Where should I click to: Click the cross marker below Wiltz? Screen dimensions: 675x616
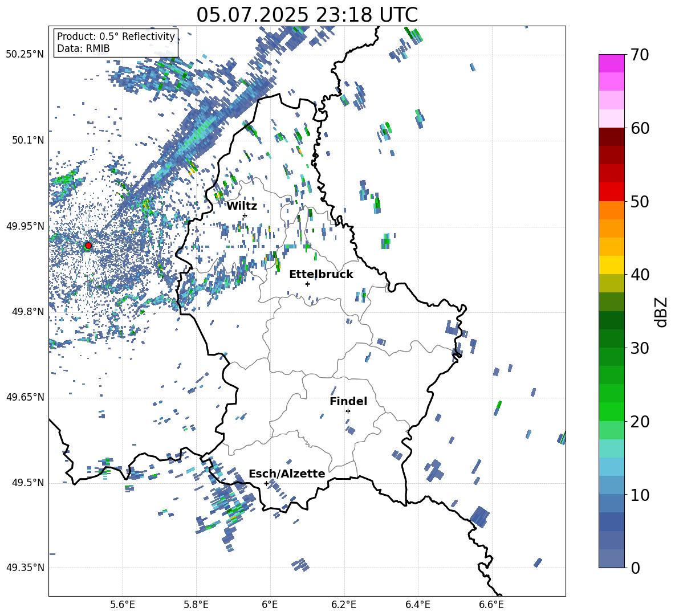(245, 215)
